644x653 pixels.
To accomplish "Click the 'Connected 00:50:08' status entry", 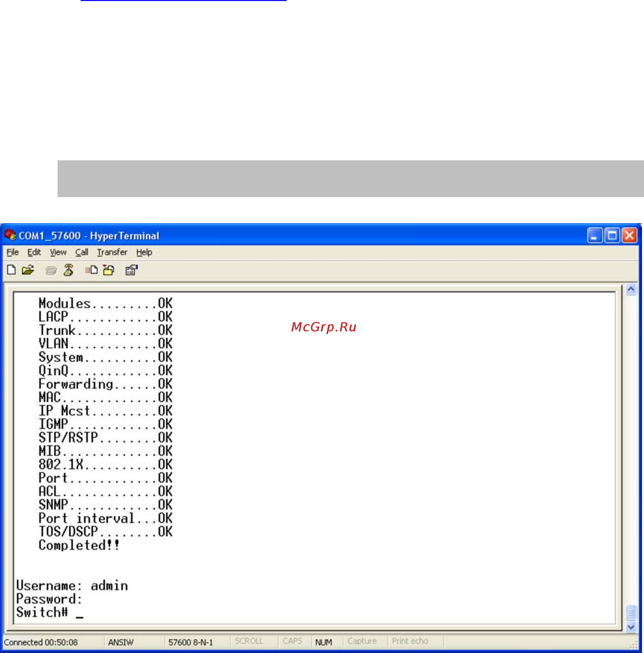I will 41,642.
